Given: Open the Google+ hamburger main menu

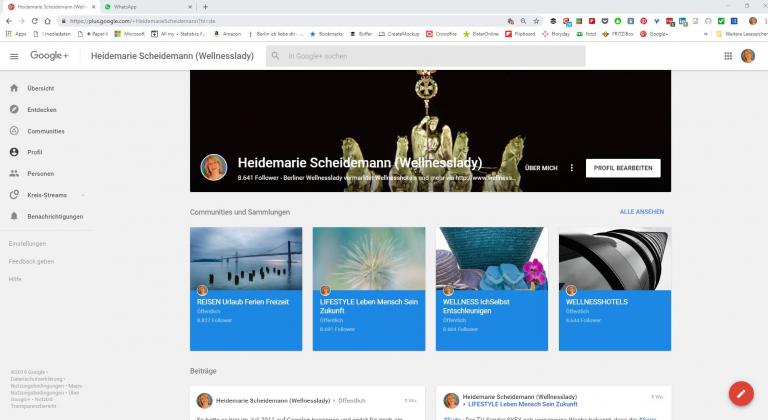Looking at the screenshot, I should [14, 56].
